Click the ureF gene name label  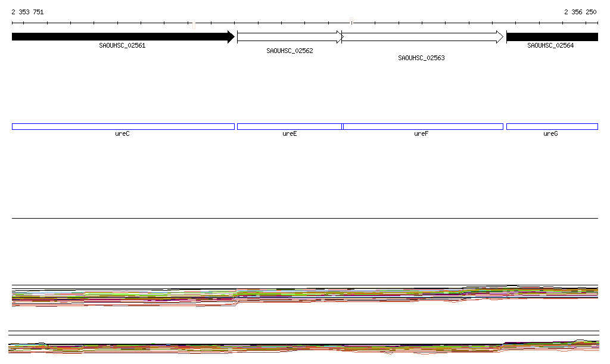pos(421,134)
